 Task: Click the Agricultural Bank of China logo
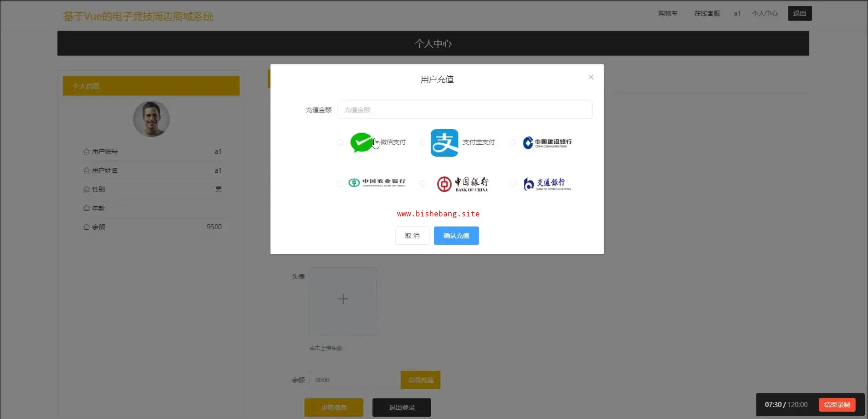tap(377, 182)
